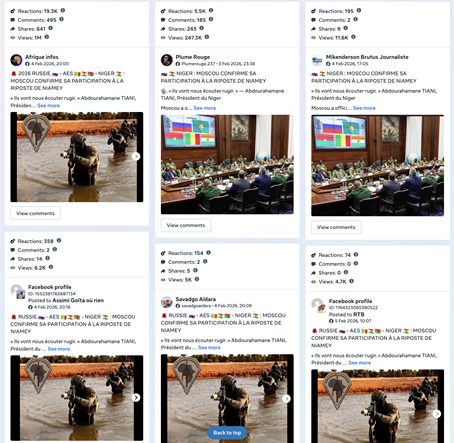
Task: Open Plume Rouge profile avatar
Action: [167, 60]
